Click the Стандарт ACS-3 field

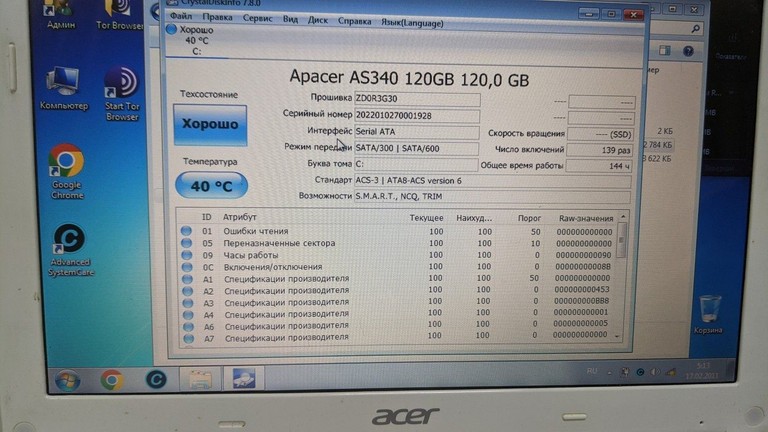tap(492, 181)
